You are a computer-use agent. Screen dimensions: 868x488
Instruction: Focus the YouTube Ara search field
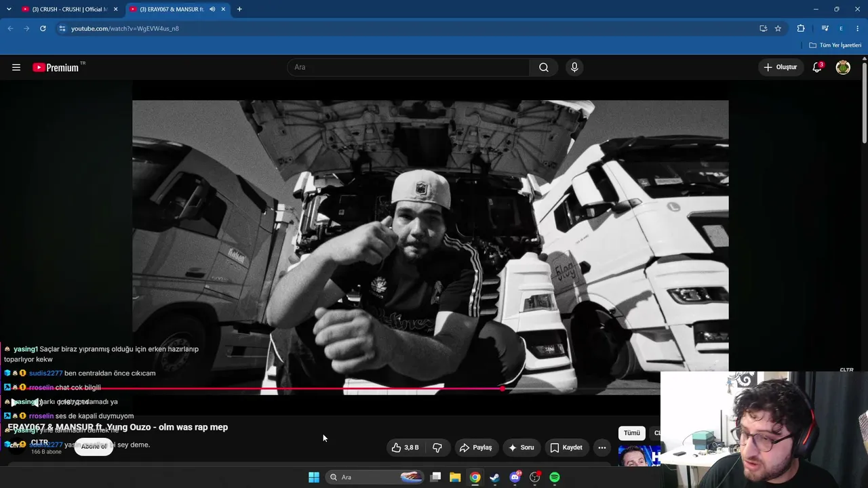click(408, 67)
